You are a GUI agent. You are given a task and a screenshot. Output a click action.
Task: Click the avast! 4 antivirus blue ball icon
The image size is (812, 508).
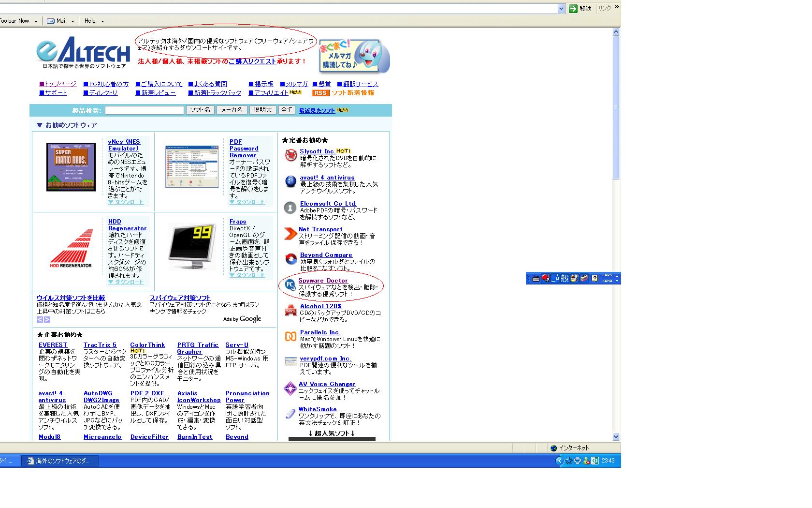coord(290,181)
